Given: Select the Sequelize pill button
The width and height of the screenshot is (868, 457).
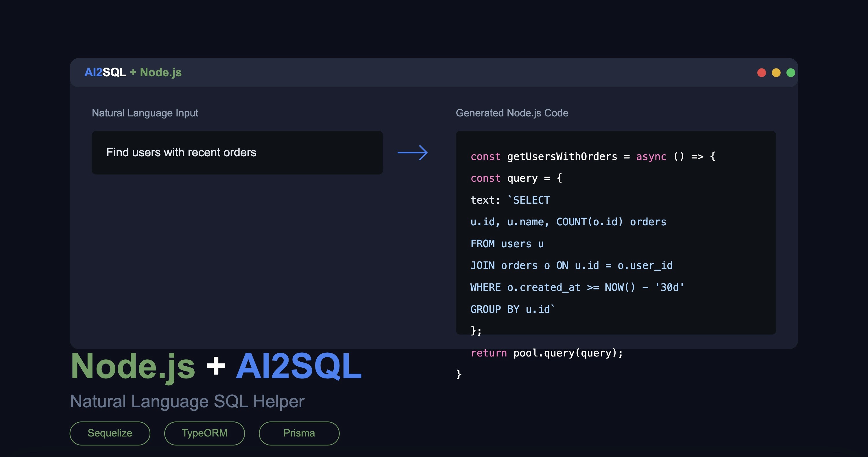Looking at the screenshot, I should (x=110, y=433).
